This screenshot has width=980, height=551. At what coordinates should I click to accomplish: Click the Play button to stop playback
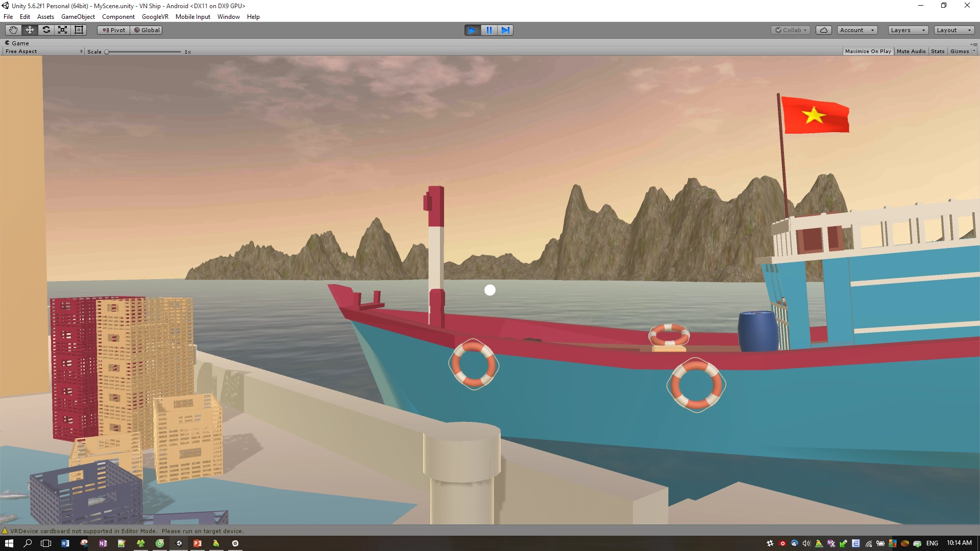click(472, 30)
